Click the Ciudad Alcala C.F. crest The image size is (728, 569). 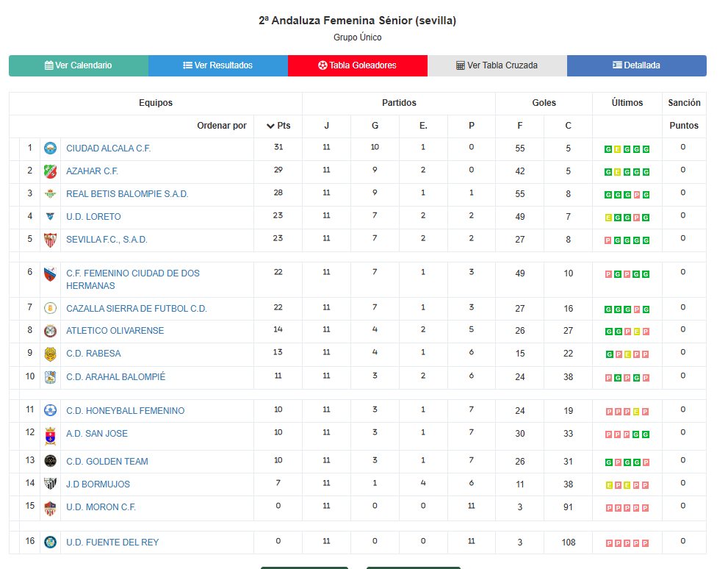[50, 148]
